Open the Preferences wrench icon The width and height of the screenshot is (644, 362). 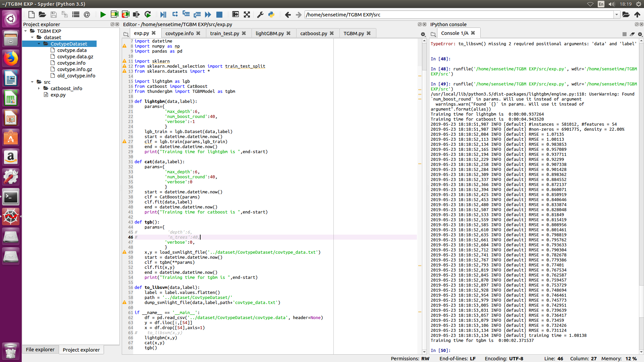[260, 14]
